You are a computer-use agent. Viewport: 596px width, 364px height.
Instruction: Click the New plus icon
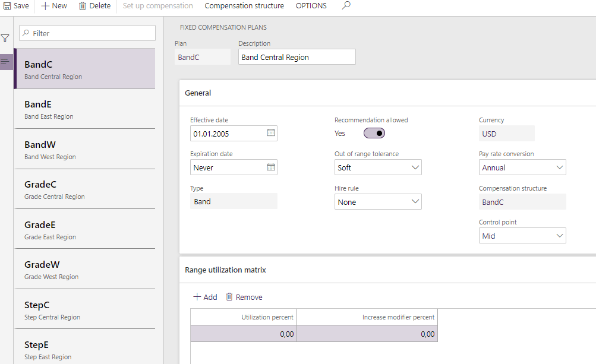[45, 6]
